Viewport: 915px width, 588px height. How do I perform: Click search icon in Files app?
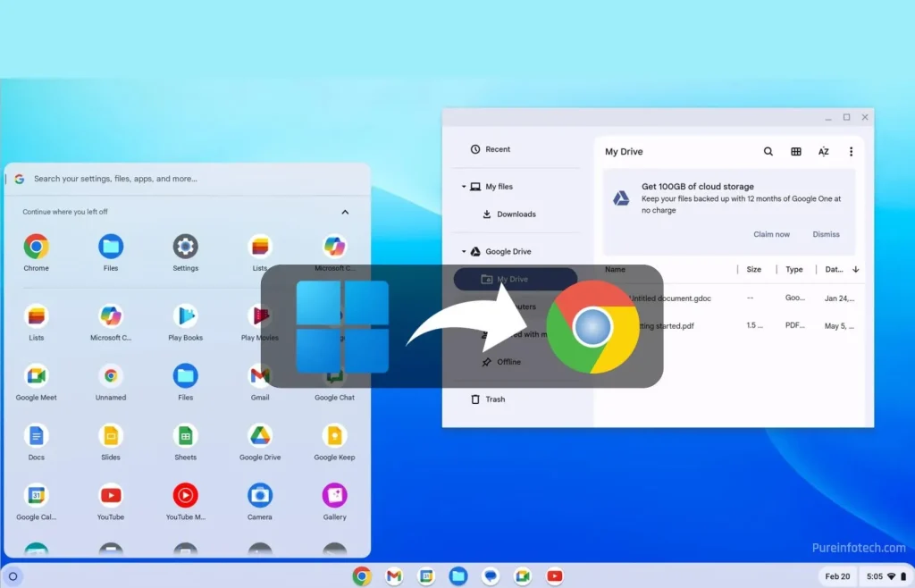[x=768, y=152]
